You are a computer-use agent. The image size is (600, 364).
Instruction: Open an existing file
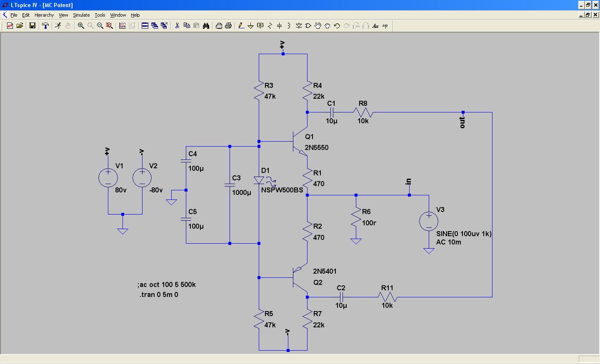[x=20, y=26]
